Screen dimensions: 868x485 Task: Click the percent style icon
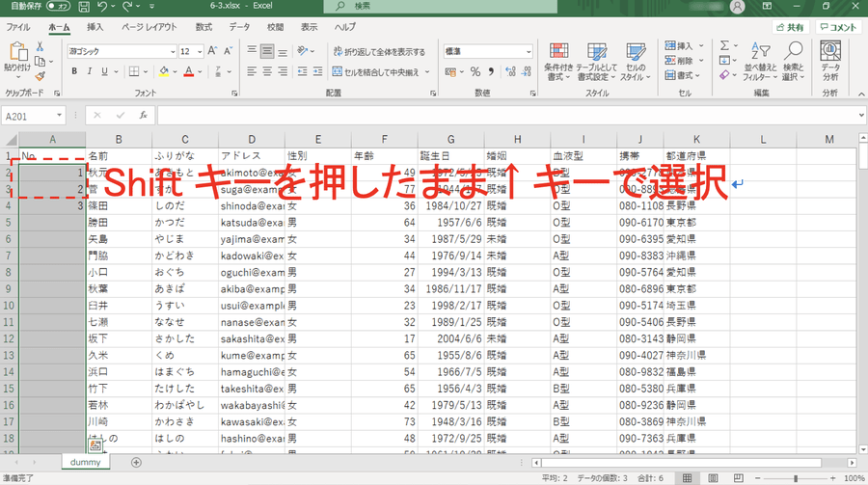coord(475,71)
